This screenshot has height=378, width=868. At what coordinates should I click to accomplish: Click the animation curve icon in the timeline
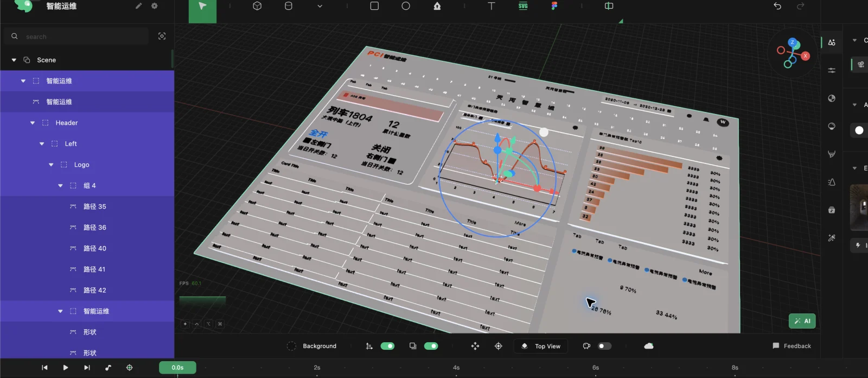coord(108,368)
